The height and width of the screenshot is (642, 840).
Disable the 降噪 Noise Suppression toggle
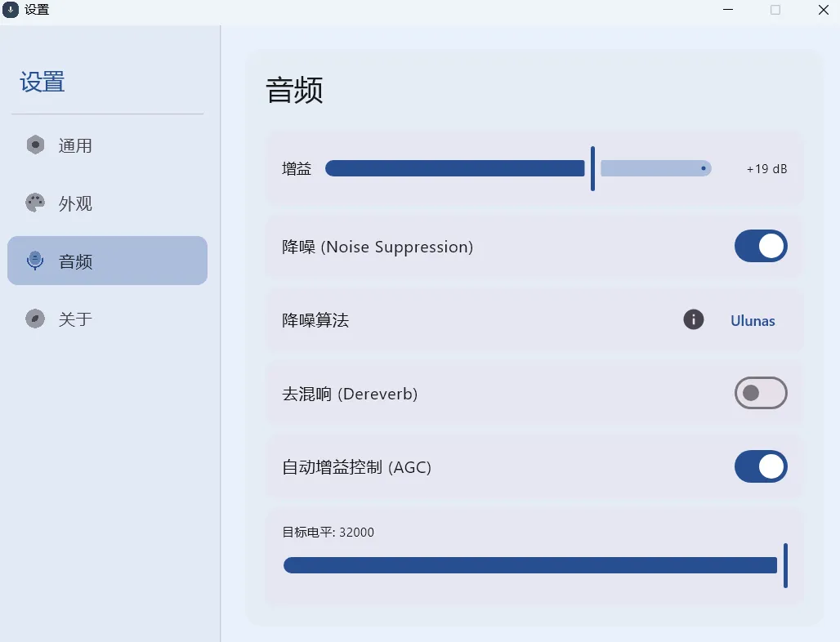point(761,246)
